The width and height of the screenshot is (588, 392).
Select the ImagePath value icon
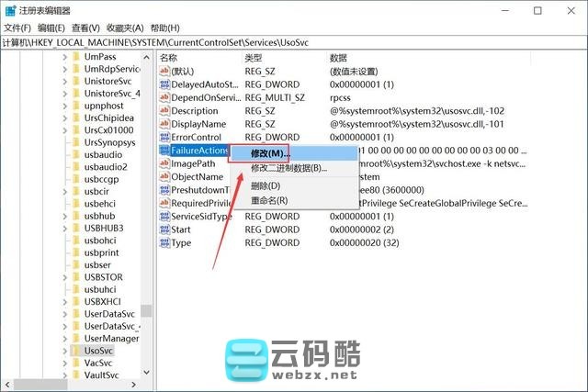click(x=164, y=164)
